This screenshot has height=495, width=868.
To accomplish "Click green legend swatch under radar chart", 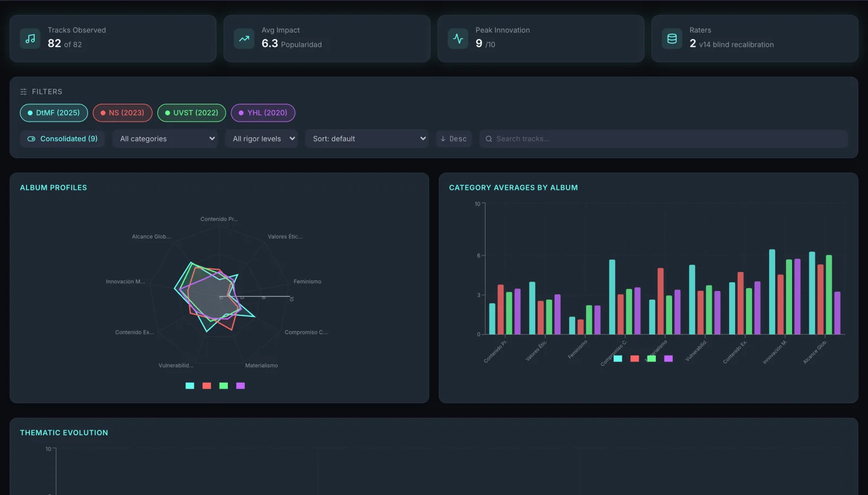I will pos(224,386).
